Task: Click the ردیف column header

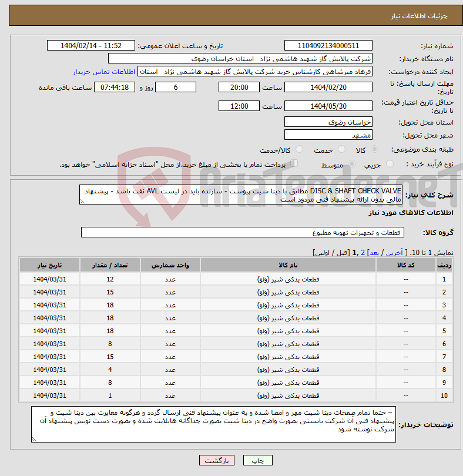Action: pyautogui.click(x=444, y=265)
